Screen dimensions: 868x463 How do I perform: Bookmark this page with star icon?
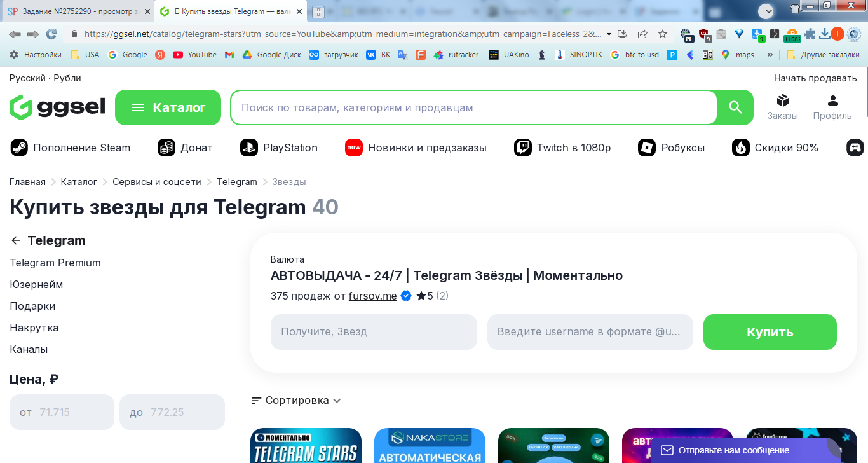pyautogui.click(x=663, y=34)
